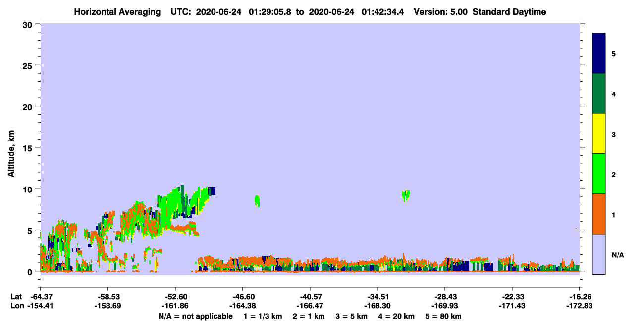The height and width of the screenshot is (330, 644).
Task: Click longitude value -168.30
Action: tap(377, 306)
